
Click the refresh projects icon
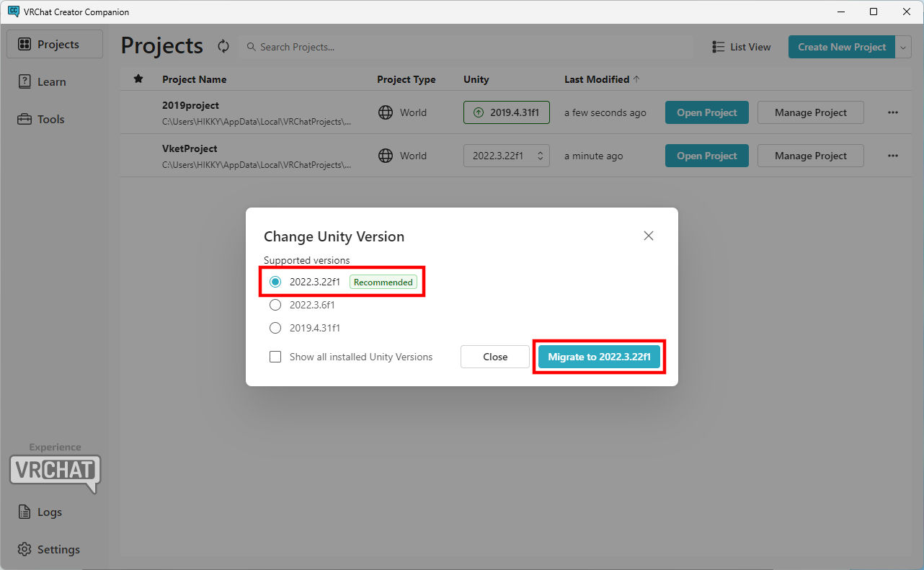[223, 47]
